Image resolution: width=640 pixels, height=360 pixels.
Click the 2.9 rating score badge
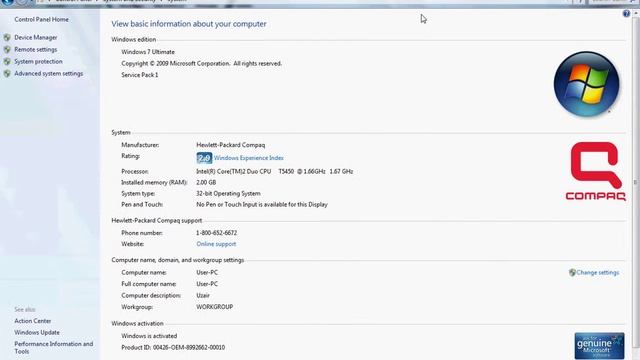[x=204, y=158]
